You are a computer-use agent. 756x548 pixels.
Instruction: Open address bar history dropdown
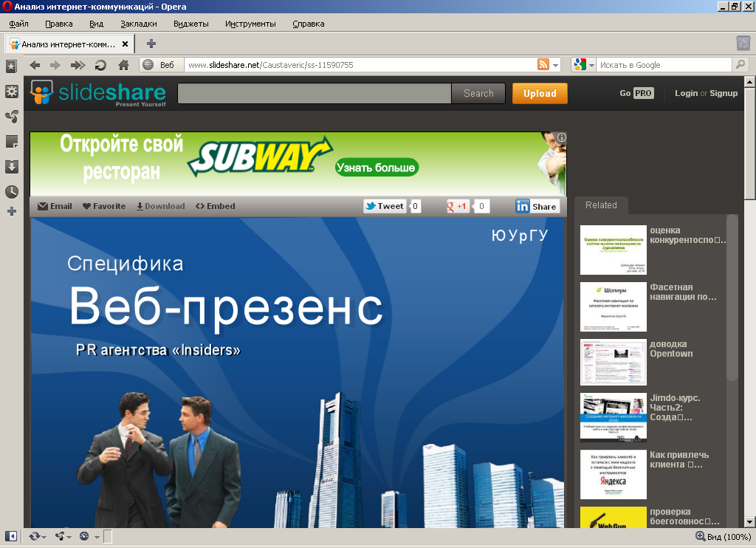pyautogui.click(x=556, y=65)
